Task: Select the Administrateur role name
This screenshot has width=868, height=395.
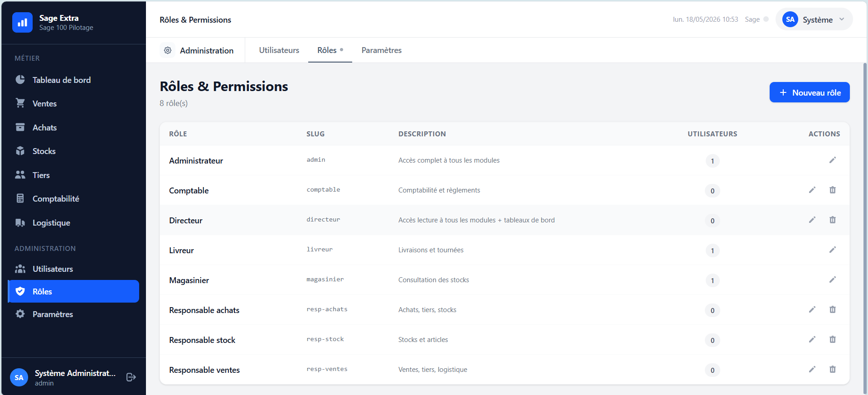Action: point(196,161)
